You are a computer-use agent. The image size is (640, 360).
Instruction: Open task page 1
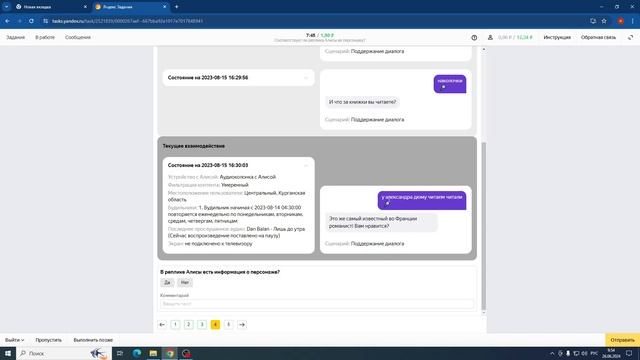(175, 324)
